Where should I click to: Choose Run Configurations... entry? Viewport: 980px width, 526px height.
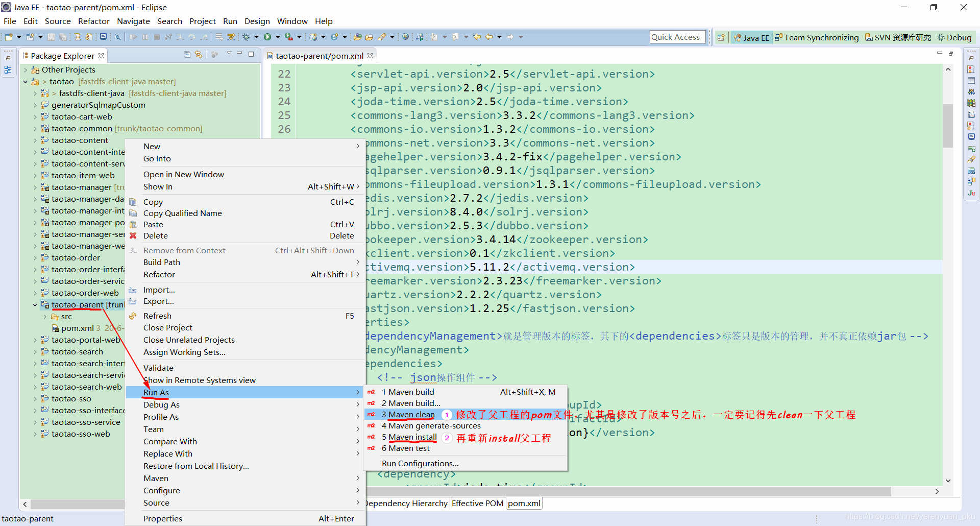(420, 464)
